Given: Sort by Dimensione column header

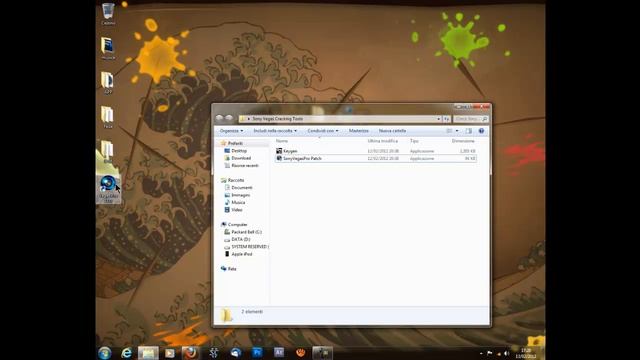Looking at the screenshot, I should point(463,141).
